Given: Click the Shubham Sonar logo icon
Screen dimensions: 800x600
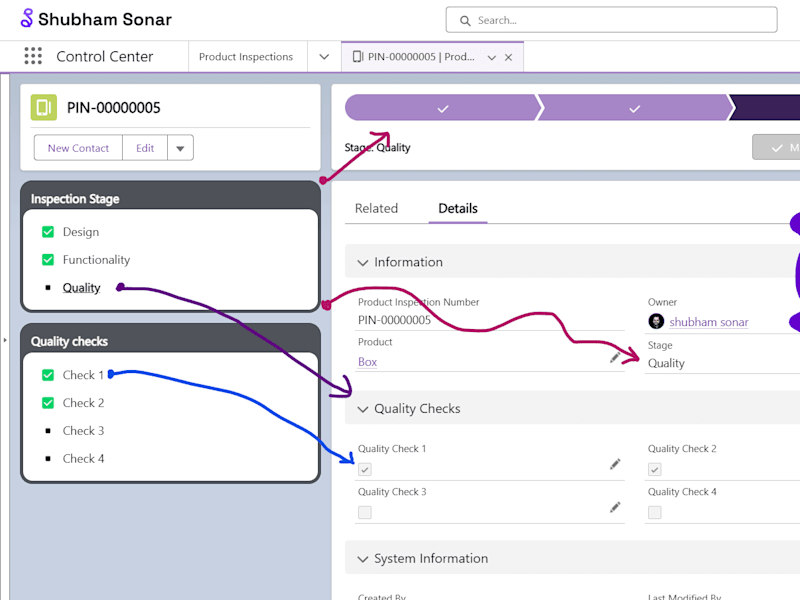Looking at the screenshot, I should (x=27, y=18).
